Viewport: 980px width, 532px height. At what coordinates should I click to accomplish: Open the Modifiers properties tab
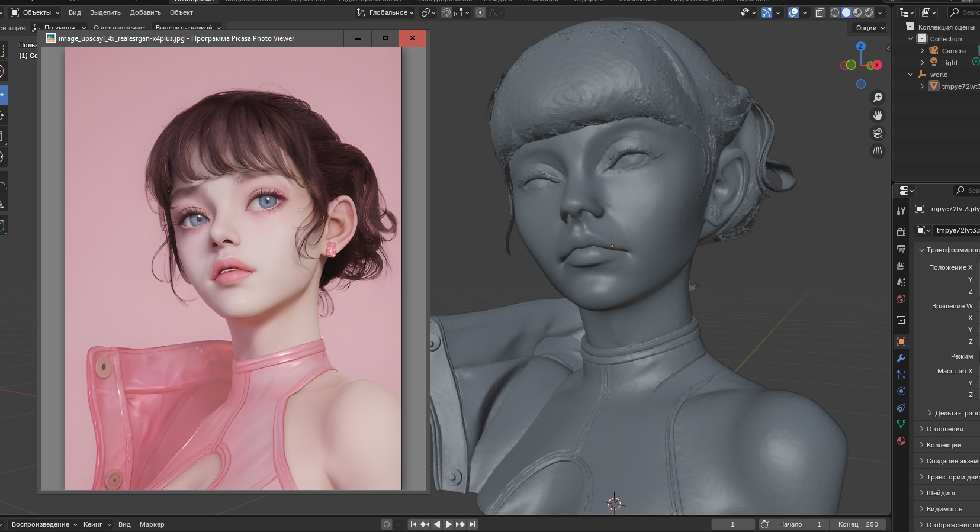901,358
